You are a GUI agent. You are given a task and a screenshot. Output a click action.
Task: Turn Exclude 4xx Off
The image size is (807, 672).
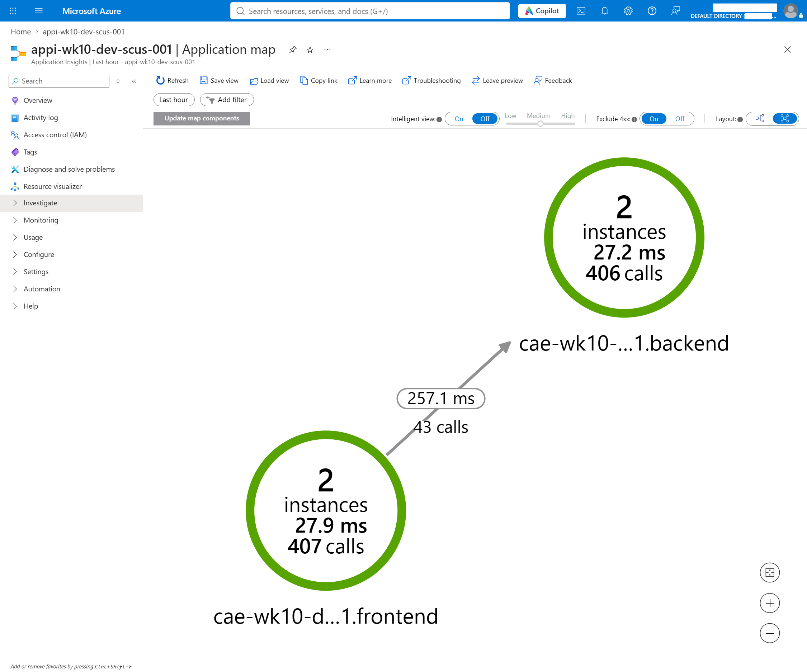tap(679, 119)
